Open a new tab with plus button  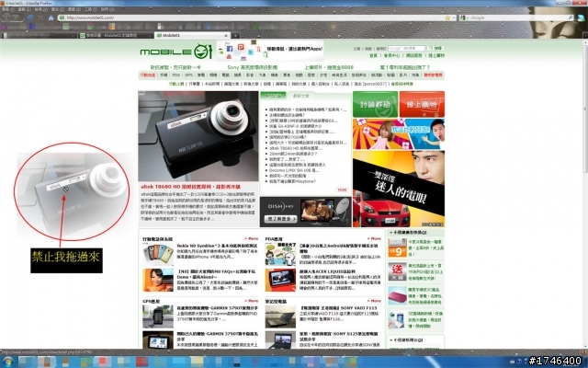(235, 35)
